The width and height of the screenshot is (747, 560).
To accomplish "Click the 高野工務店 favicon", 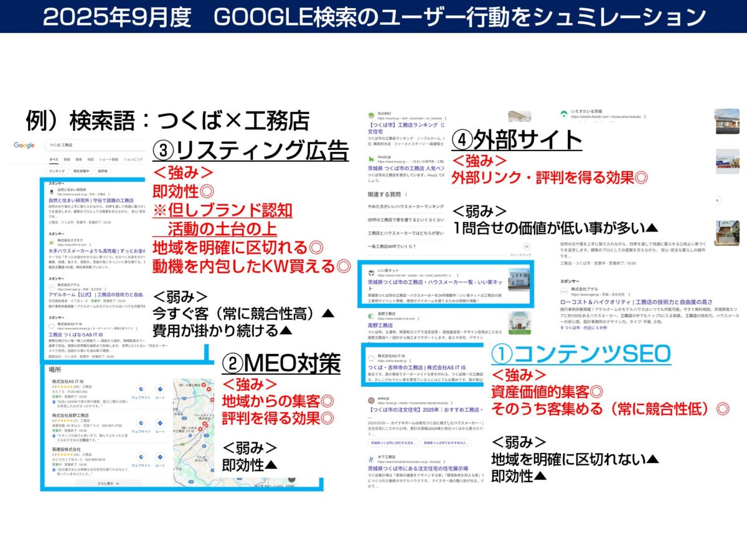I will (x=371, y=315).
